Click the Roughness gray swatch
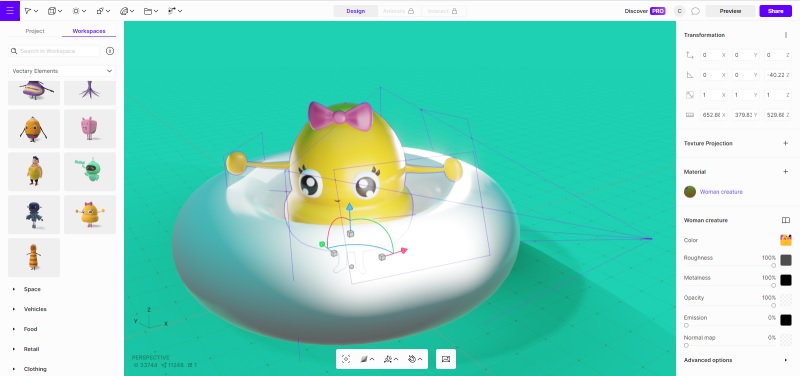800x376 pixels. click(786, 260)
